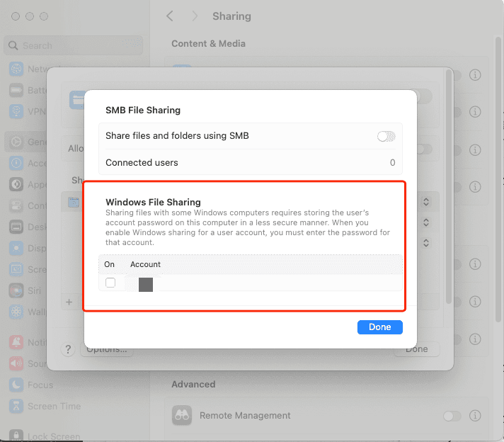Add a shared folder with plus button

[69, 302]
